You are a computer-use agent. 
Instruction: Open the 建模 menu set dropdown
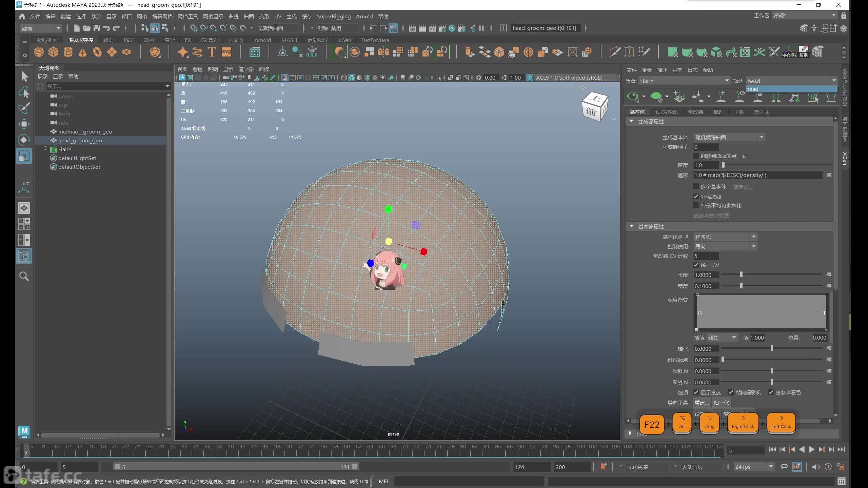tap(41, 28)
